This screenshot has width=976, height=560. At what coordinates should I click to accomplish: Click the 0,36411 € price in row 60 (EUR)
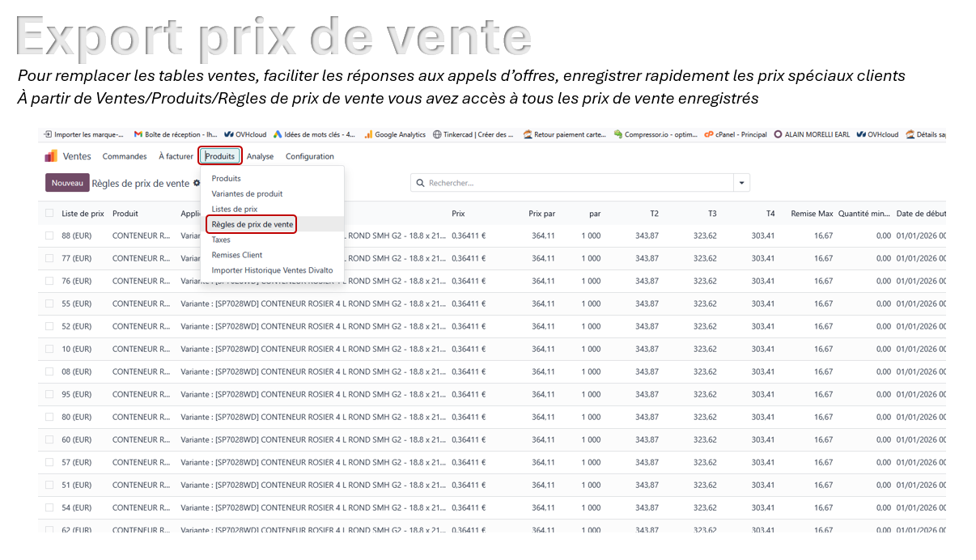point(469,439)
